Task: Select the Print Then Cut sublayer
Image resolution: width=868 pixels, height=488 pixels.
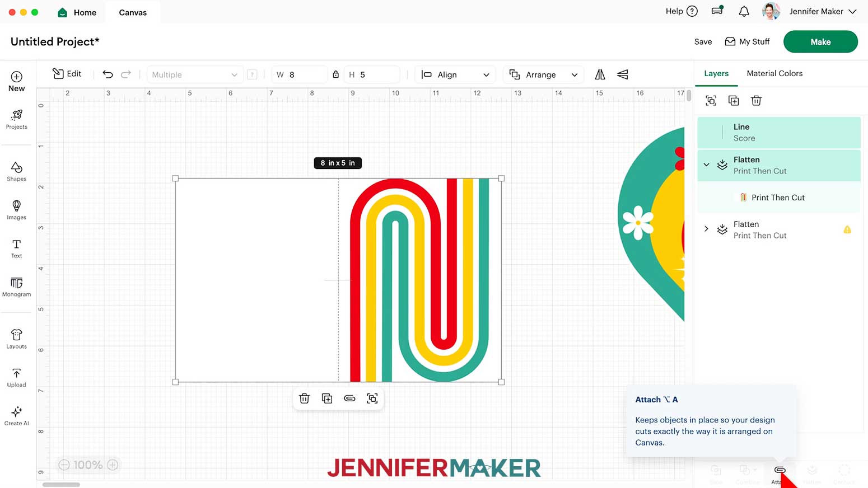Action: coord(778,198)
